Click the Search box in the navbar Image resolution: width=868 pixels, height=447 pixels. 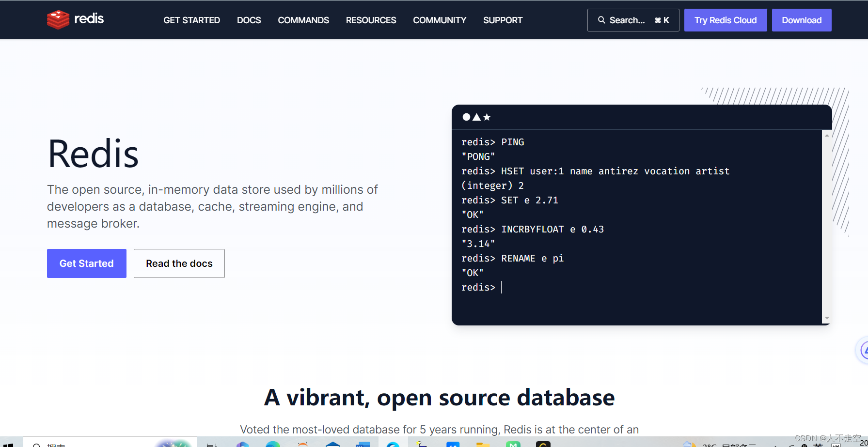633,20
